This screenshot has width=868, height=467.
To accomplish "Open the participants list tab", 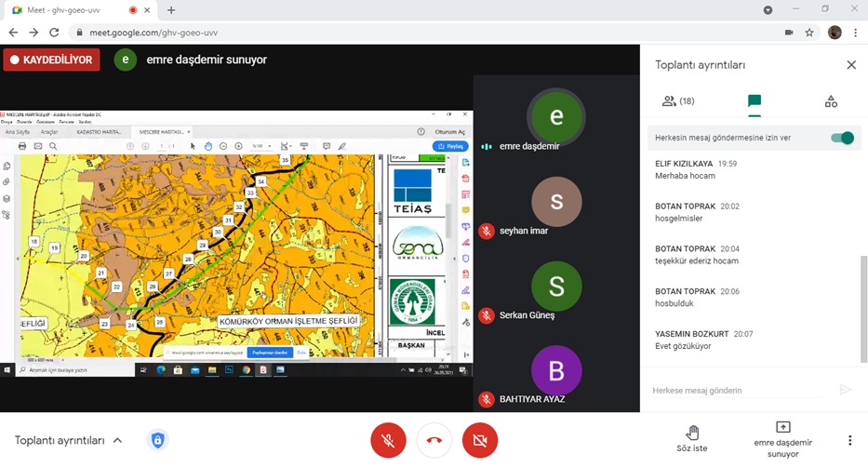I will (x=677, y=100).
